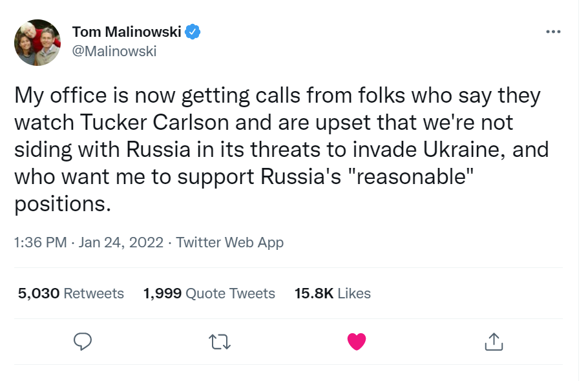Click the Tom Malinowski display name
The image size is (588, 381).
[127, 32]
